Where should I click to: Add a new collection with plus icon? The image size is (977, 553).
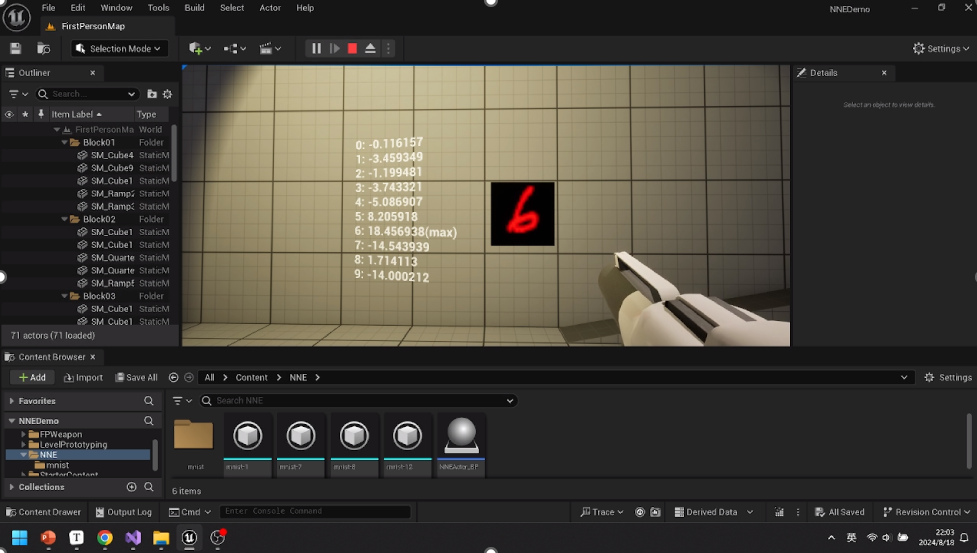click(131, 487)
